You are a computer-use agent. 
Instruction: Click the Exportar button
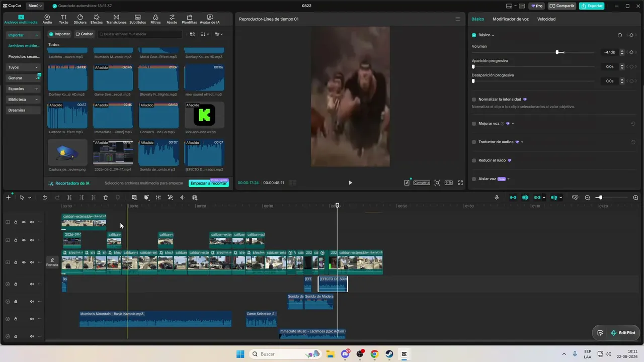tap(592, 6)
